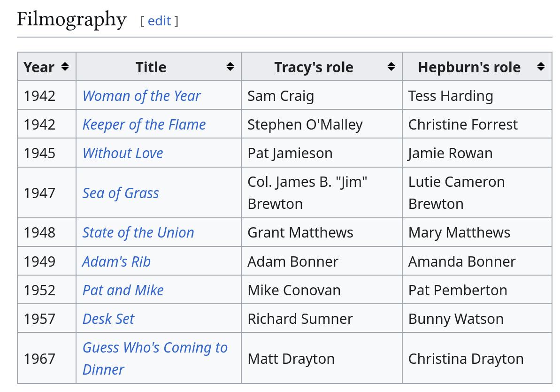Follow the Without Love link
The image size is (560, 392).
[x=123, y=153]
